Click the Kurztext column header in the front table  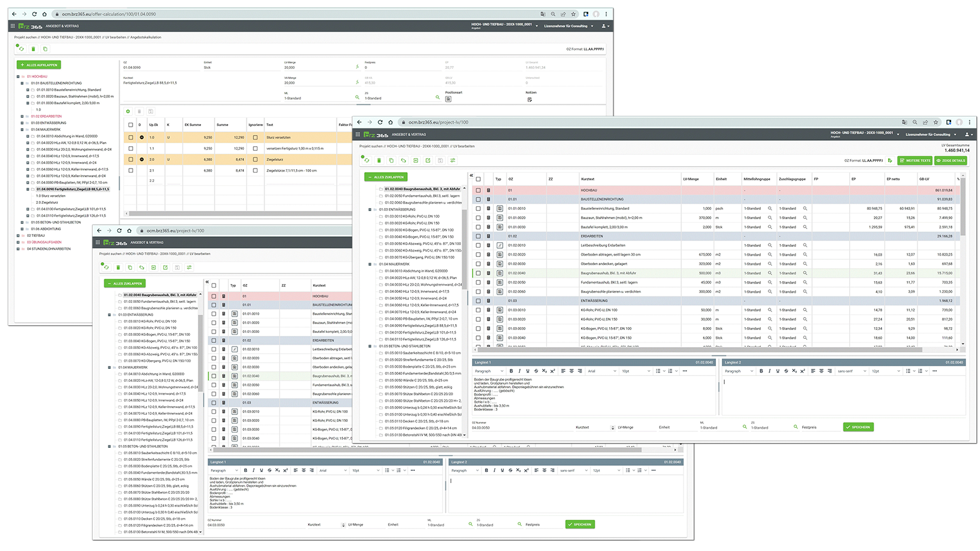click(x=588, y=179)
